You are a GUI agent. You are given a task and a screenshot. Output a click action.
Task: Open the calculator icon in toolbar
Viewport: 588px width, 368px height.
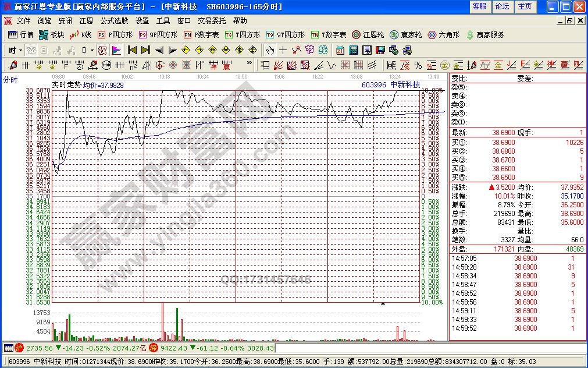pyautogui.click(x=353, y=50)
